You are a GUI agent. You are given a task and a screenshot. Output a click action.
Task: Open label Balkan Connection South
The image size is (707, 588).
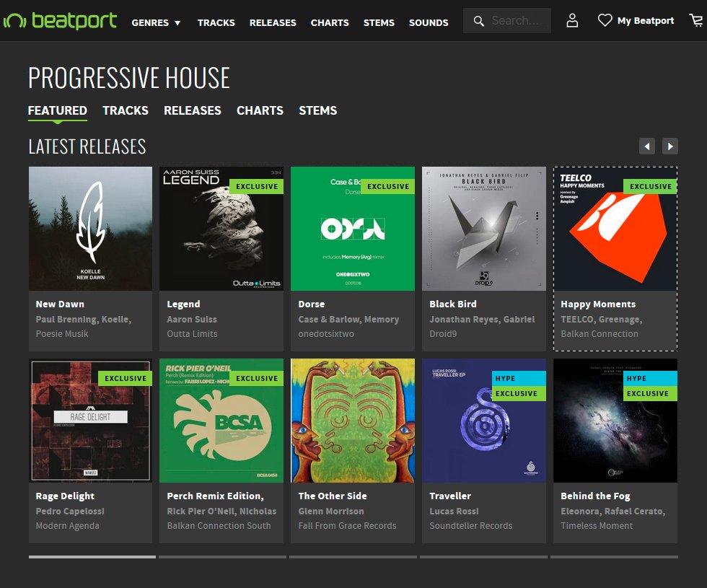coord(219,526)
